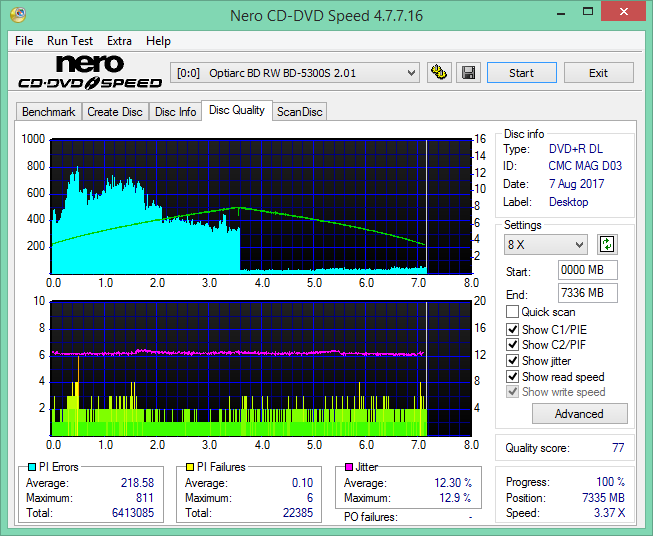The image size is (653, 536).
Task: Click the disc date 7 Aug 2017
Action: (x=576, y=184)
